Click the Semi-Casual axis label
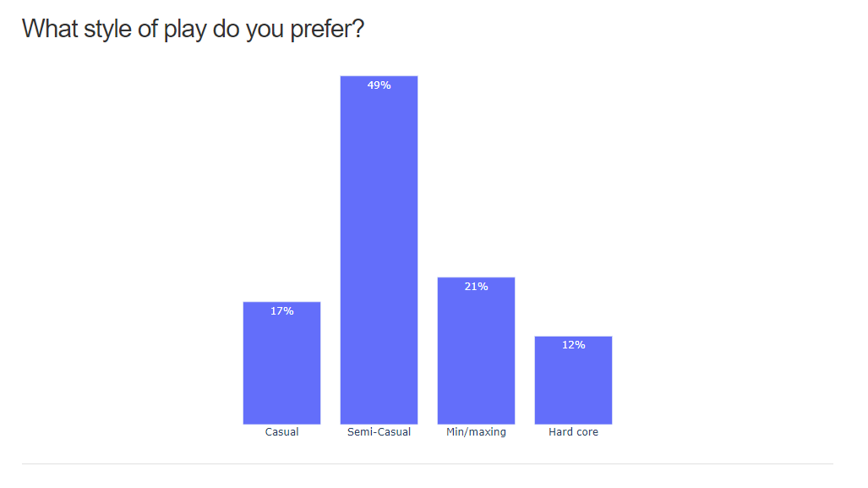Viewport: 868px width, 488px height. [x=379, y=432]
